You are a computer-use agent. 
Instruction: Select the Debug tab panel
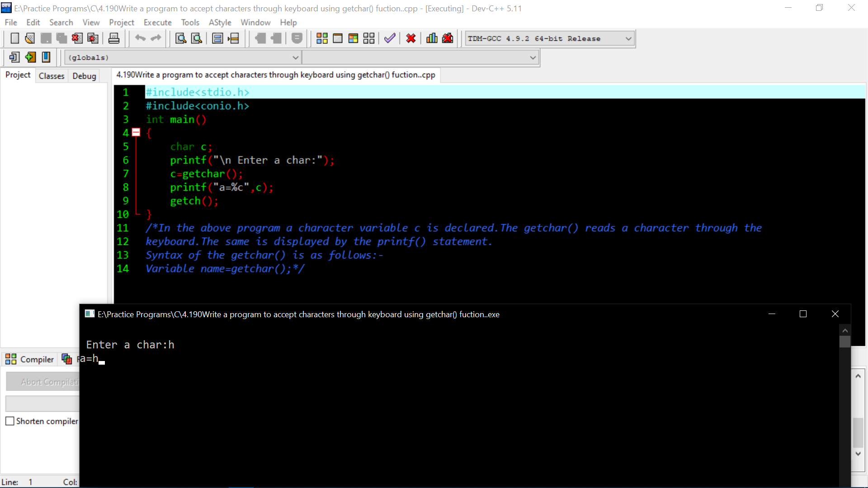click(x=85, y=75)
